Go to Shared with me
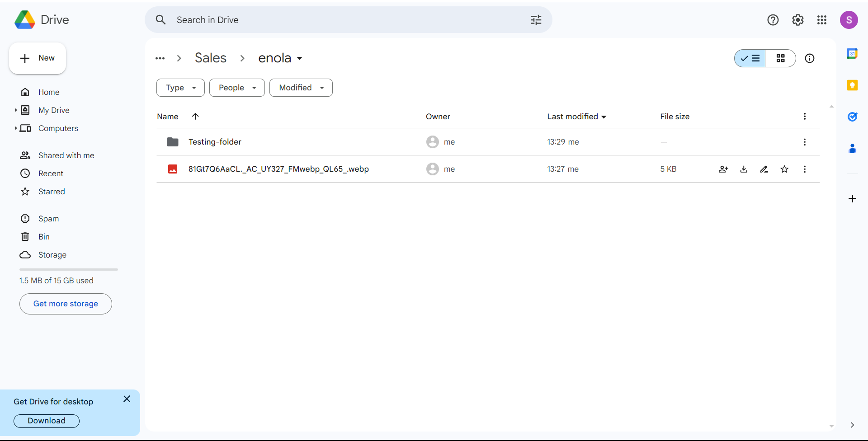The image size is (868, 441). (x=66, y=155)
